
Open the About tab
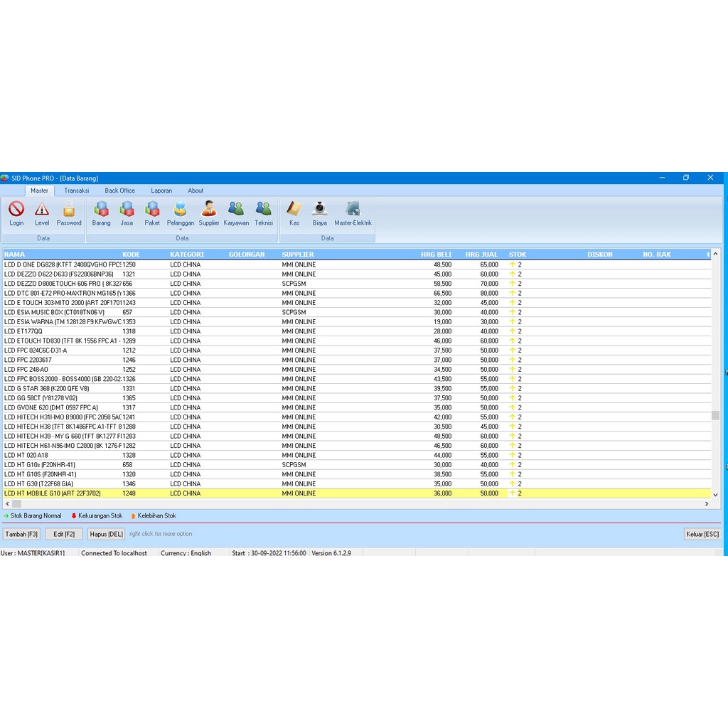point(196,191)
